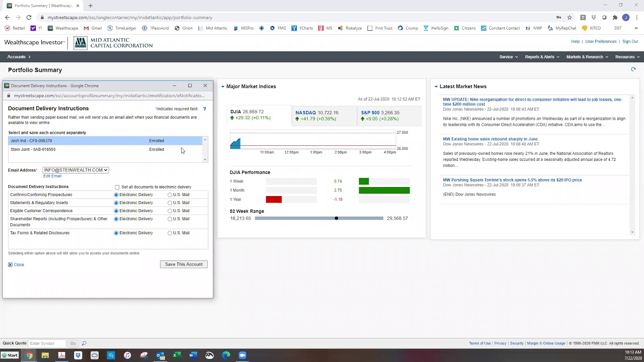Collapse the Major Market Indices panel
The width and height of the screenshot is (644, 362).
click(x=223, y=86)
